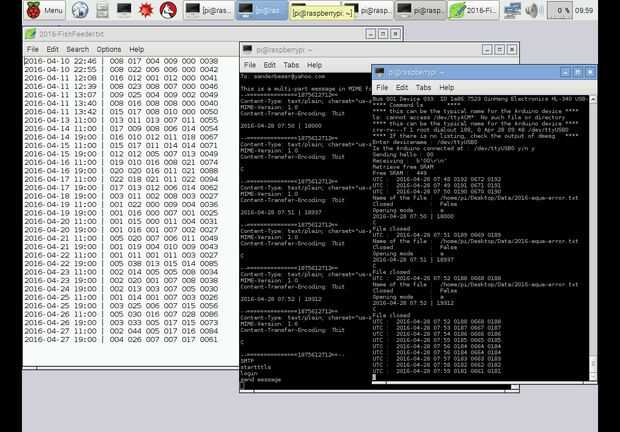This screenshot has width=620, height=432.
Task: Click the cursor prompt in front terminal
Action: (x=374, y=377)
